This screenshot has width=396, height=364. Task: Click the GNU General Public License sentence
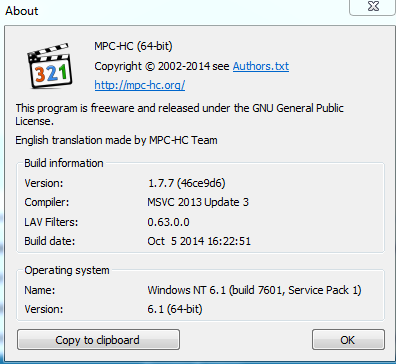[x=179, y=114]
